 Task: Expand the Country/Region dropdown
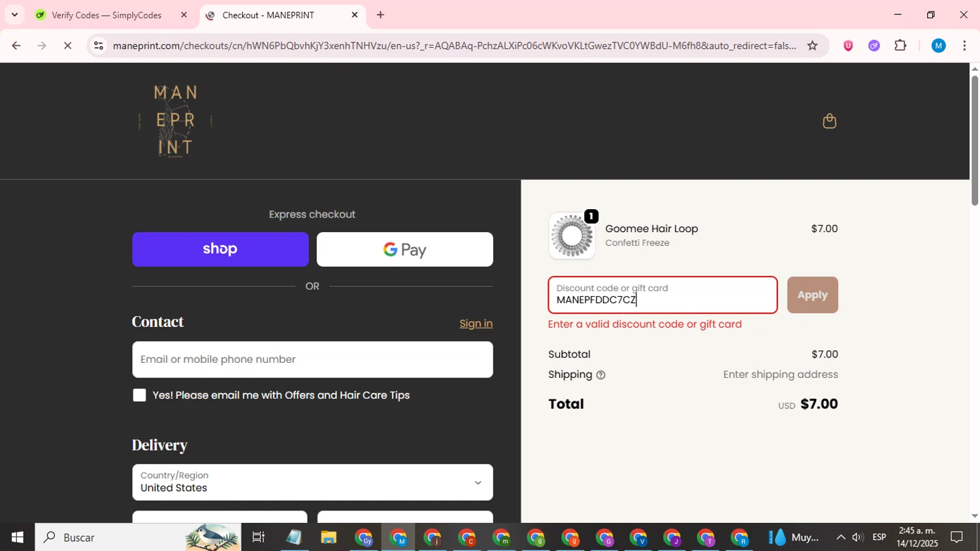(312, 482)
